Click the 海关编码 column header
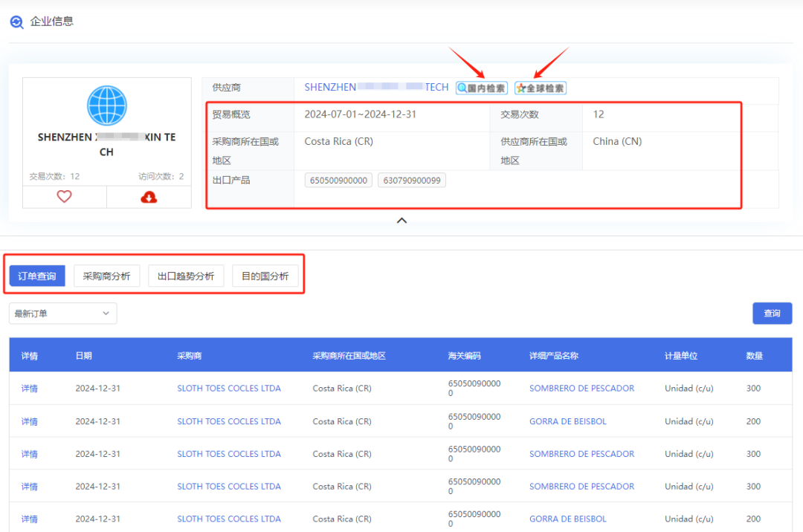Image resolution: width=803 pixels, height=532 pixels. (465, 355)
